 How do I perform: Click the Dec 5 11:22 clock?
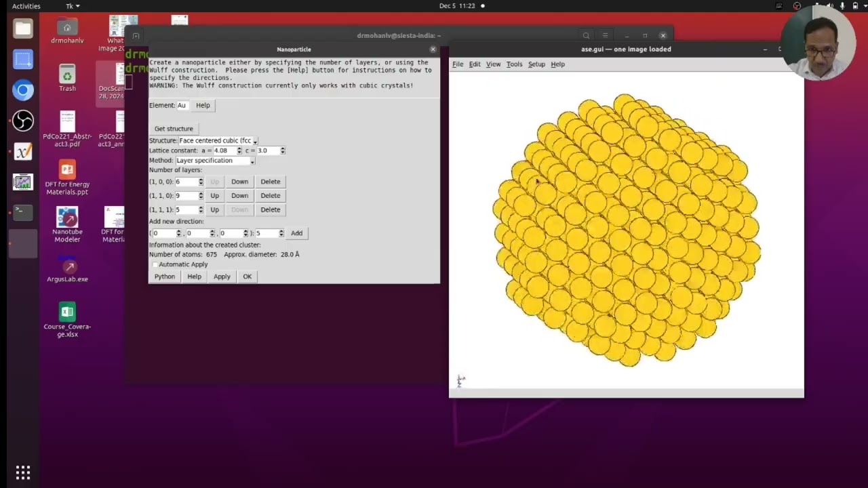[x=457, y=6]
